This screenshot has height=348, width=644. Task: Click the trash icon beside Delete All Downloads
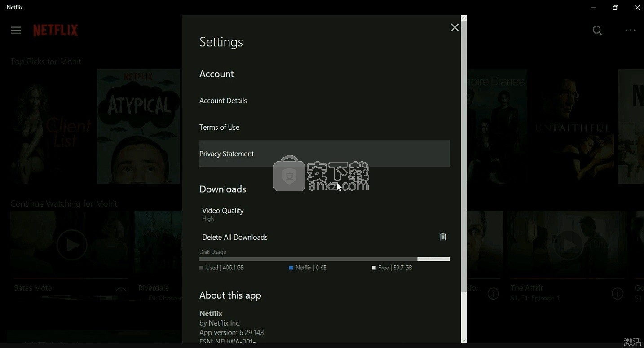point(443,237)
